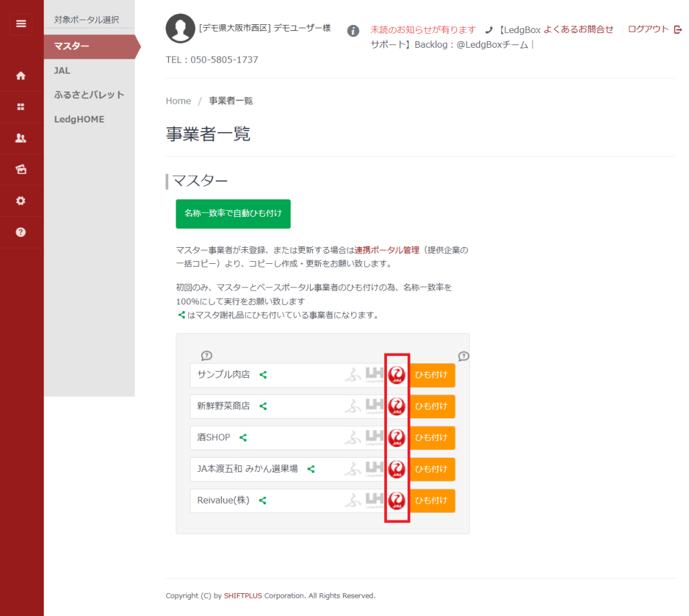The height and width of the screenshot is (616, 689).
Task: Click the hamburger menu icon in sidebar
Action: pyautogui.click(x=21, y=24)
